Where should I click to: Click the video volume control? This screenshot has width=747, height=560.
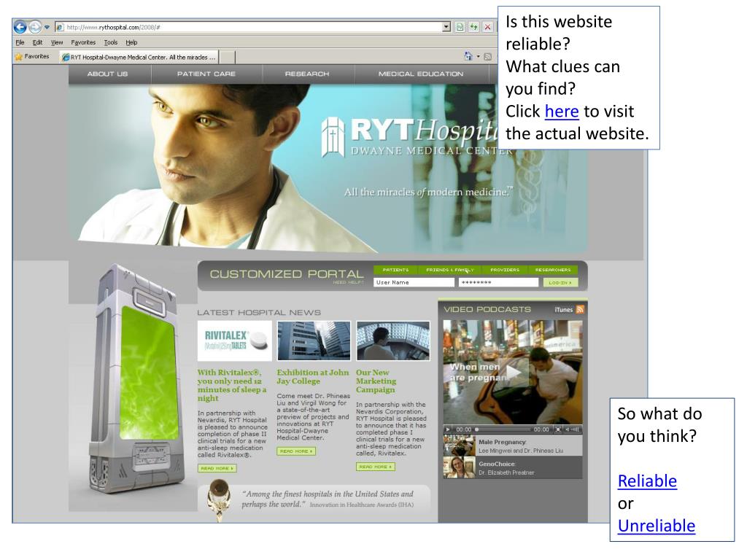[x=573, y=429]
